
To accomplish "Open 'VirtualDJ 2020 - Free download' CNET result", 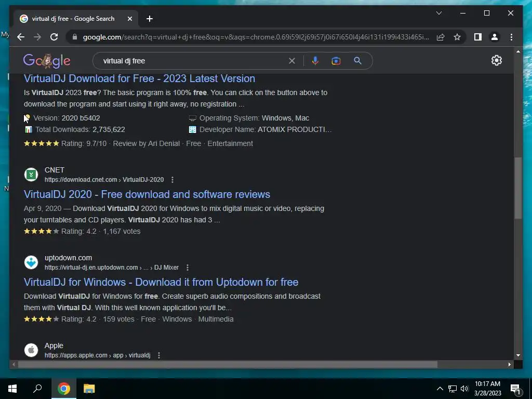I will (147, 194).
